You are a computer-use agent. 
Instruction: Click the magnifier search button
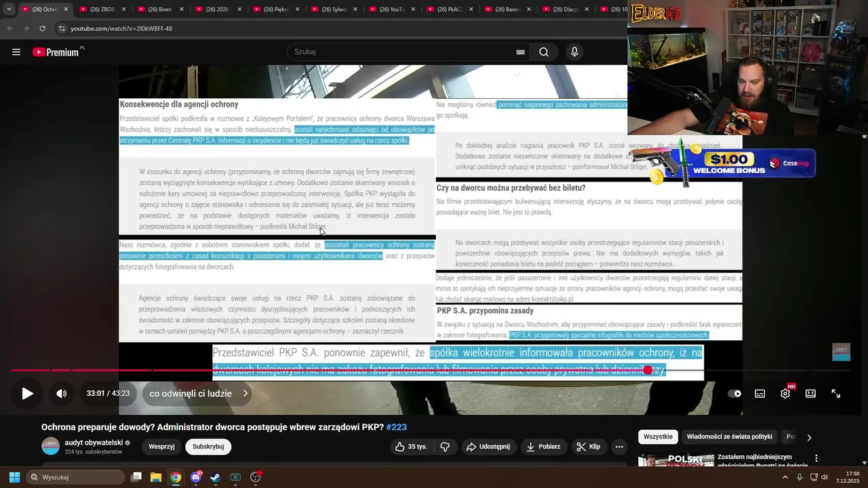(x=544, y=52)
